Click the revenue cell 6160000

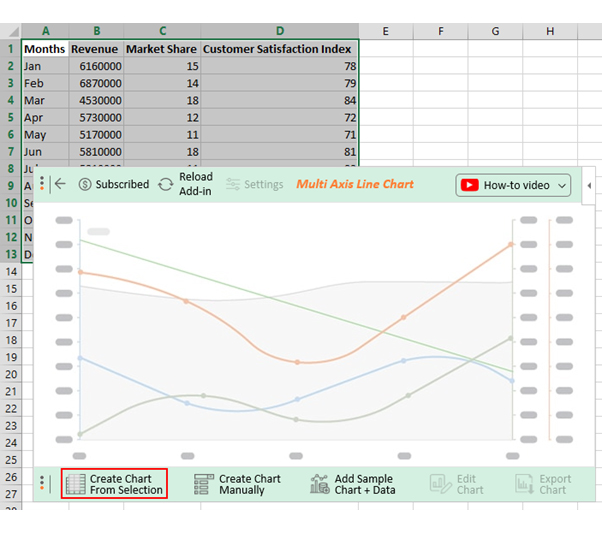[x=96, y=66]
